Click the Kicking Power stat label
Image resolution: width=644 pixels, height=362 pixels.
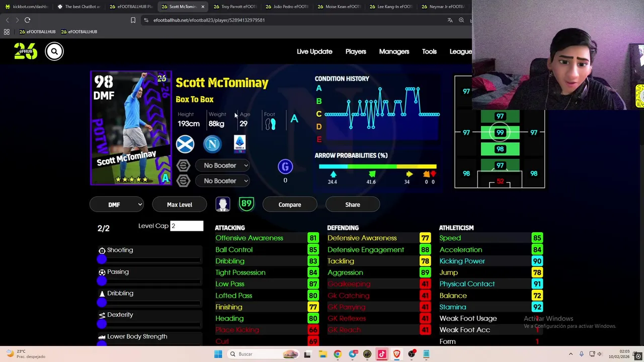tap(462, 261)
